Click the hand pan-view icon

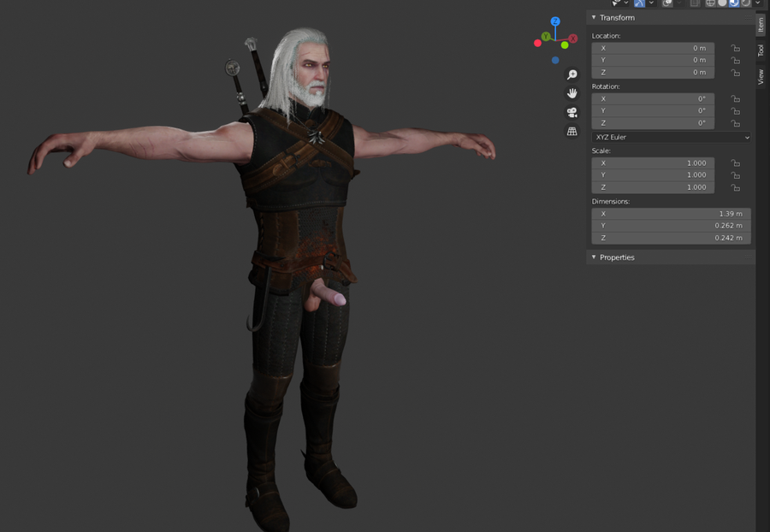tap(572, 93)
